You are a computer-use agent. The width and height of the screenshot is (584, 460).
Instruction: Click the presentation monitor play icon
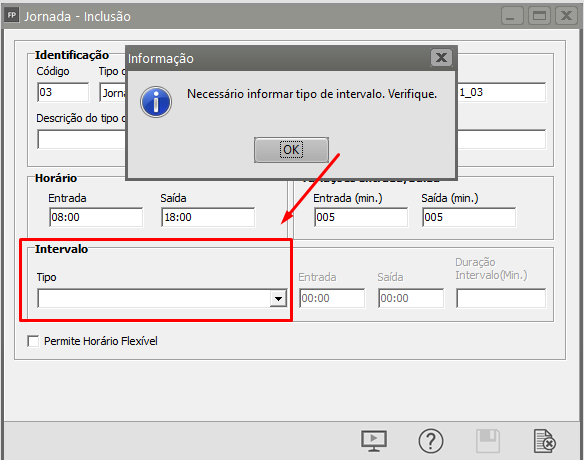[374, 441]
